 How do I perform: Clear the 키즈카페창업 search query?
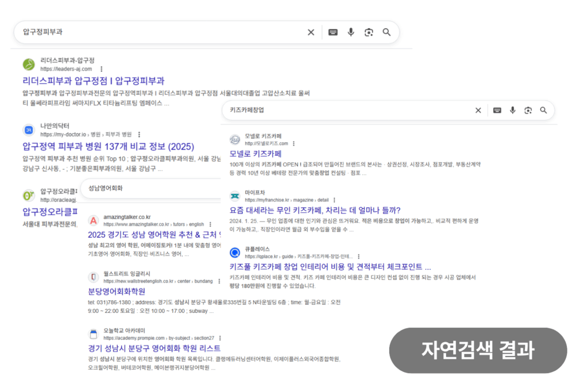pos(478,110)
